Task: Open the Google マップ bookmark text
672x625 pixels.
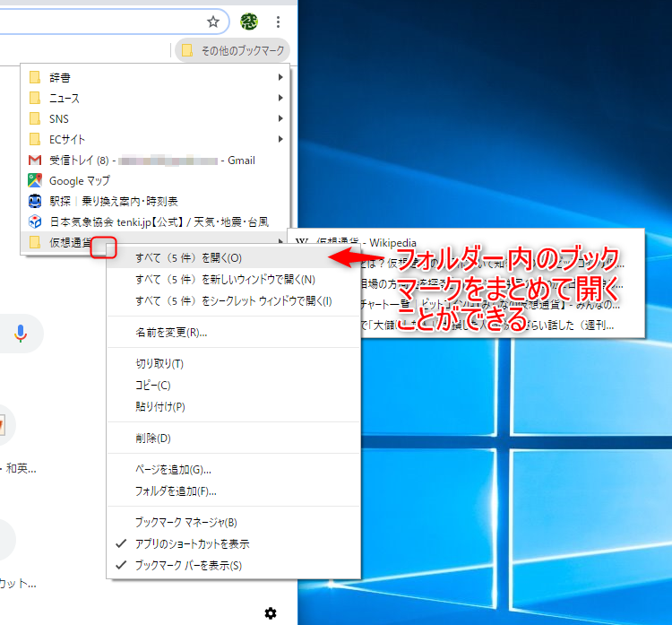Action: [x=80, y=180]
